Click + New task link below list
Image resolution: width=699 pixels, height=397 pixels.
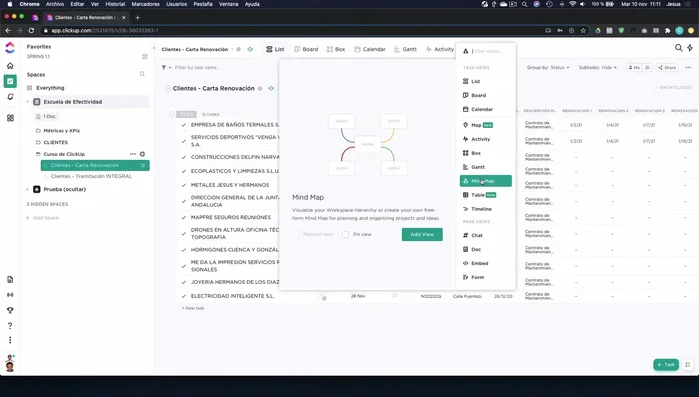[x=193, y=308]
